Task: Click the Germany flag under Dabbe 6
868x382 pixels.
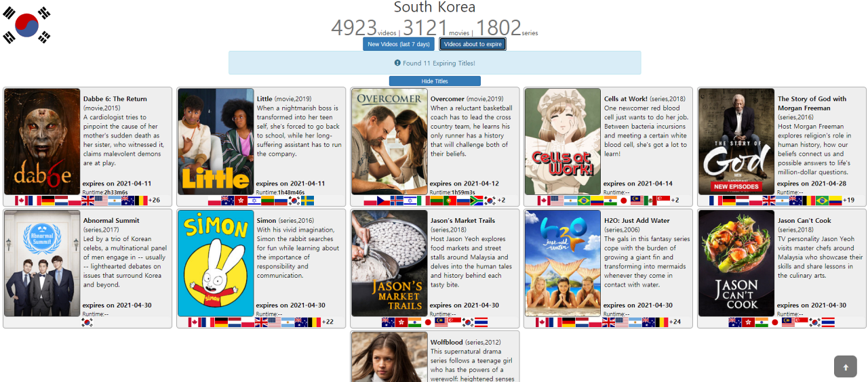Action: tap(48, 200)
